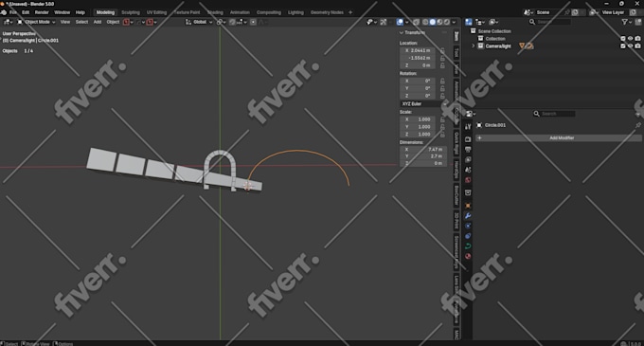Open the Scene properties tab icon
The height and width of the screenshot is (346, 644).
pos(468,170)
